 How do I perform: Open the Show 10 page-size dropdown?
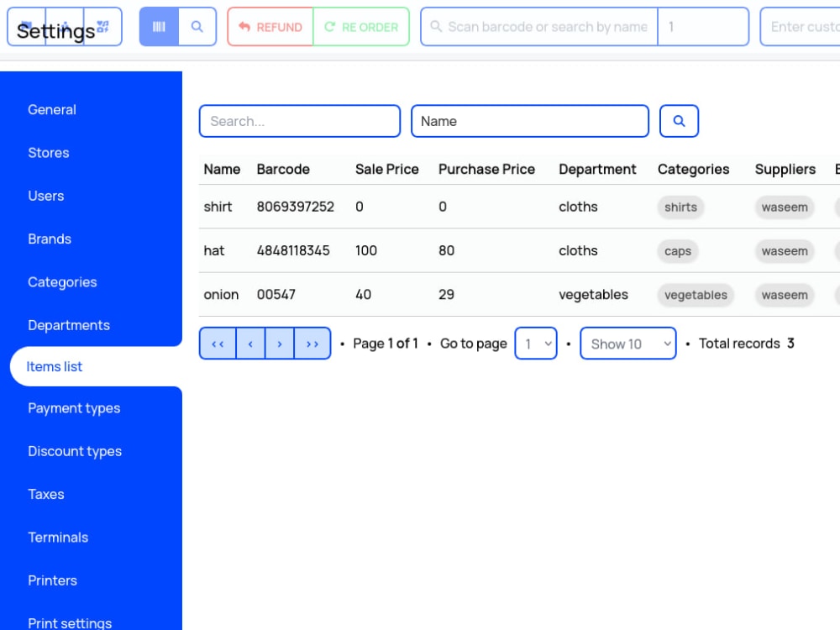click(x=627, y=344)
